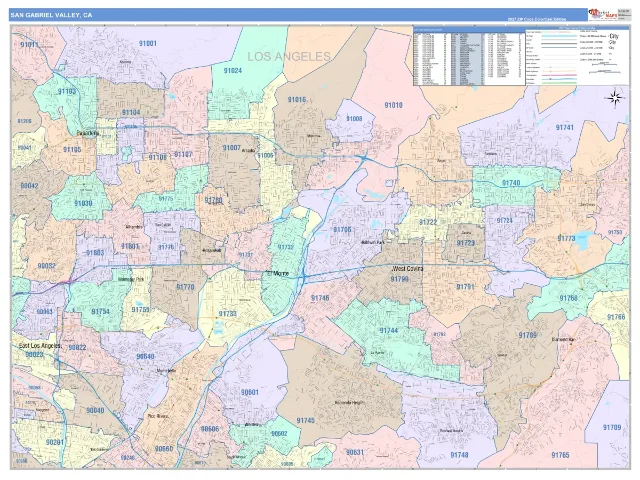Click ZIP code 90606 label
Image resolution: width=640 pixels, height=480 pixels.
210,429
